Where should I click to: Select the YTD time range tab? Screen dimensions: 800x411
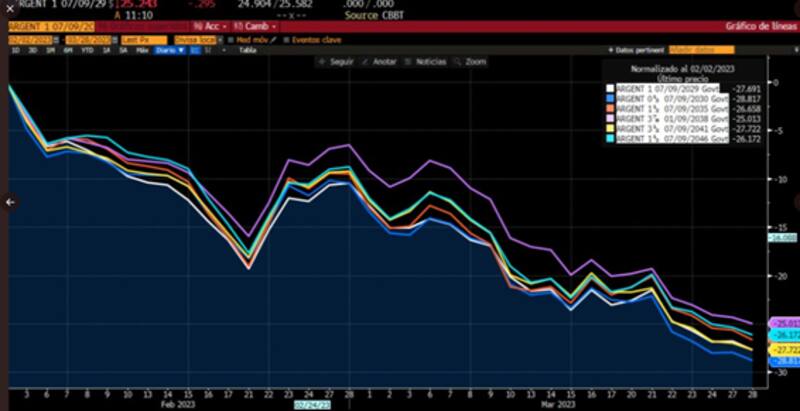click(86, 49)
